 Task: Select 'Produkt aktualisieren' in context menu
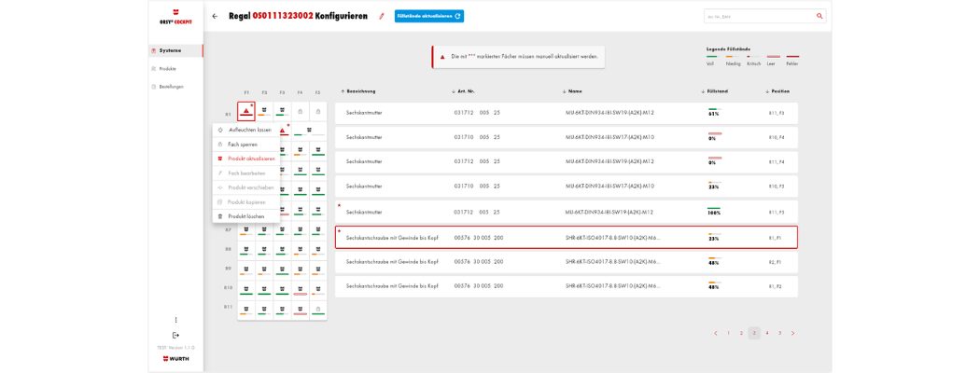tap(251, 159)
